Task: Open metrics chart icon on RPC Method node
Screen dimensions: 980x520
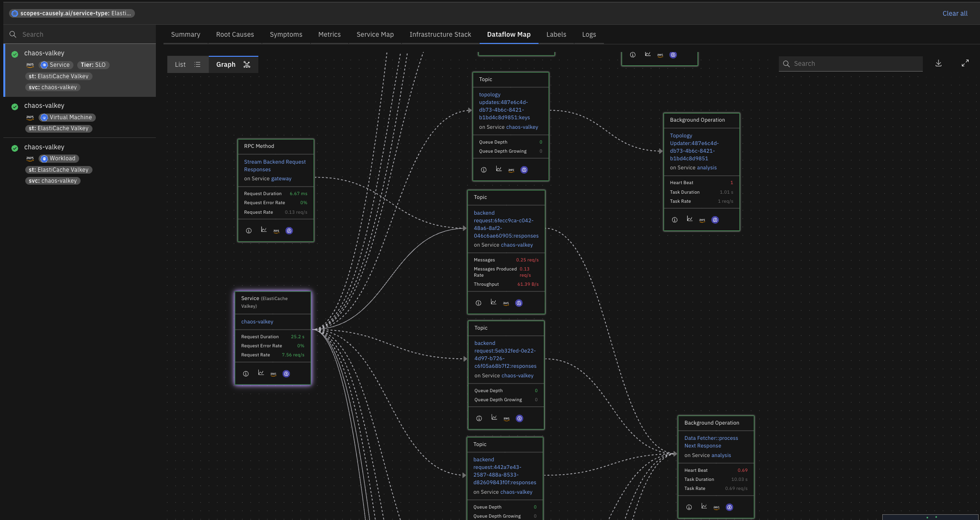Action: click(264, 230)
